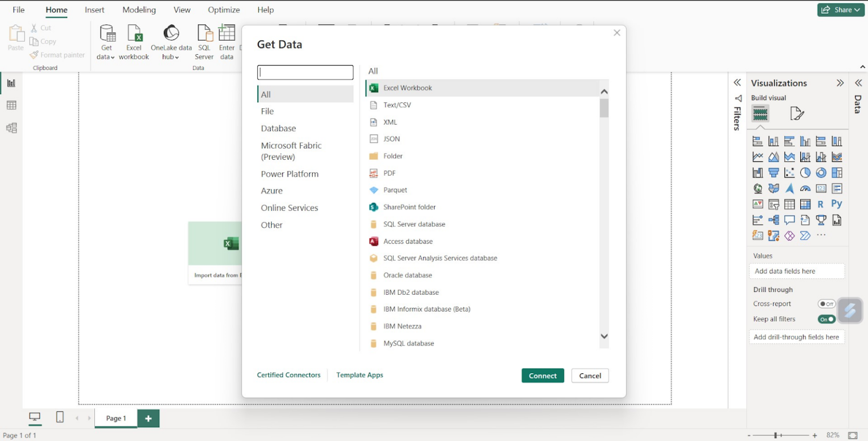Switch to Model view in left sidebar
This screenshot has width=868, height=441.
11,128
